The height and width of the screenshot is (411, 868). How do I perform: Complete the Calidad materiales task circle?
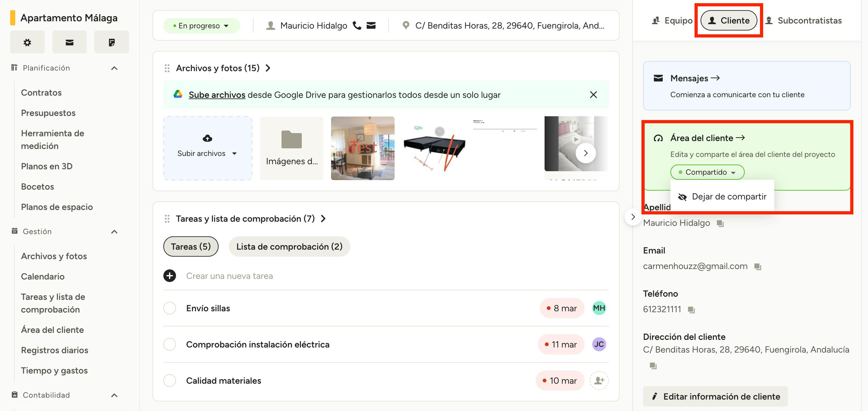click(169, 380)
